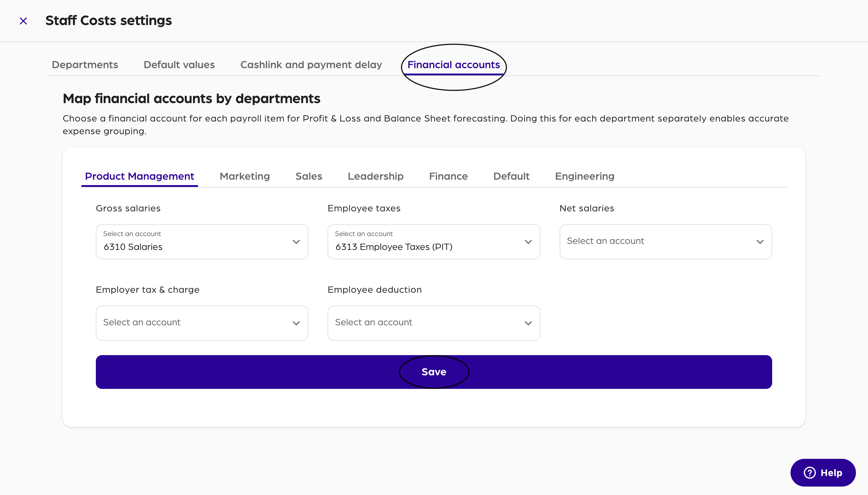Switch to the Default values tab
Viewport: 868px width, 495px height.
click(x=179, y=65)
